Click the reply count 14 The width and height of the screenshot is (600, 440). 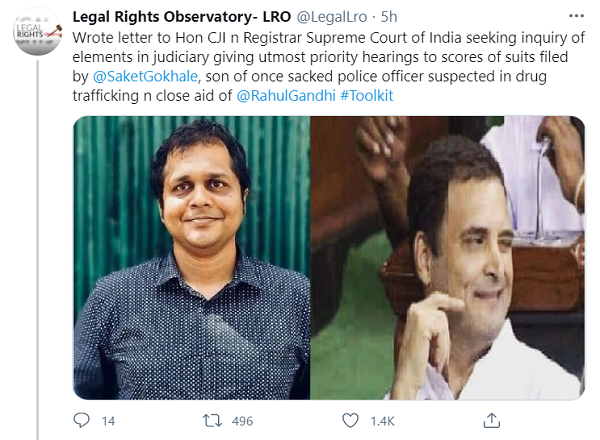(x=108, y=421)
